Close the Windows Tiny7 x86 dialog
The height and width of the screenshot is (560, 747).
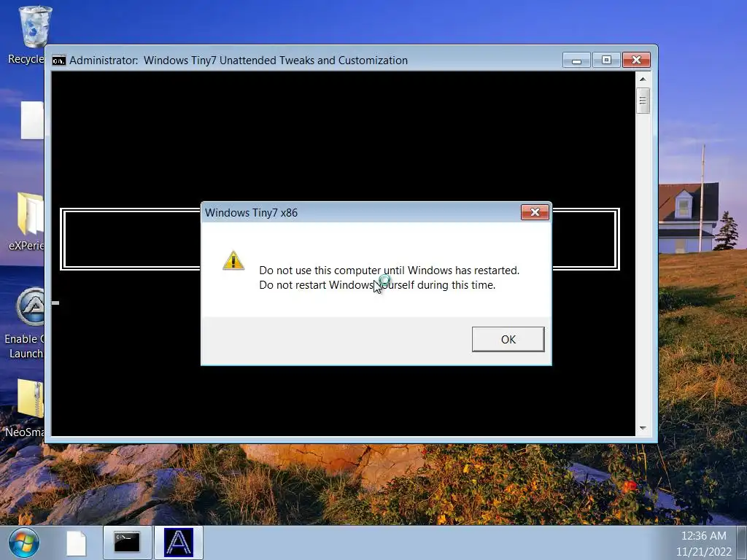tap(535, 212)
